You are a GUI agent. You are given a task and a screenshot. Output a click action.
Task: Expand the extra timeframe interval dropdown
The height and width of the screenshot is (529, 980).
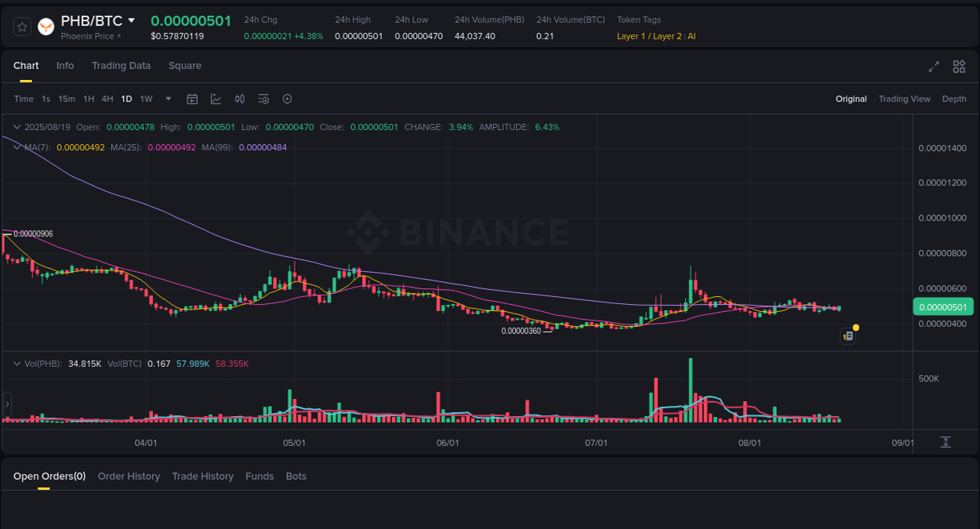[168, 99]
